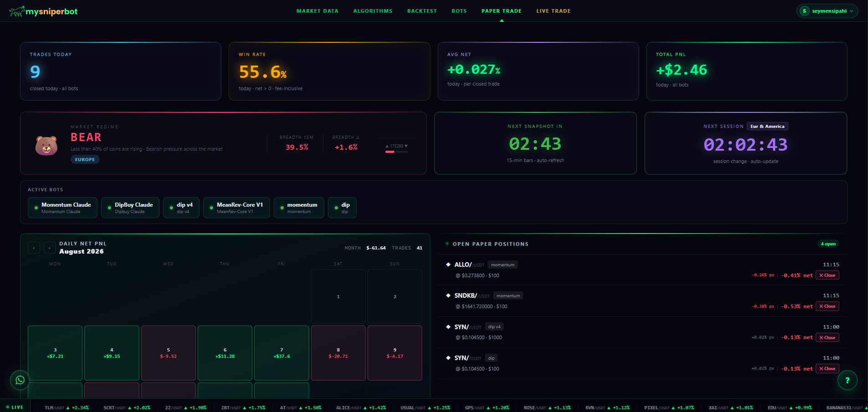Screen dimensions: 868x412
Task: Select DipBuy Claude bot chip
Action: coord(130,208)
